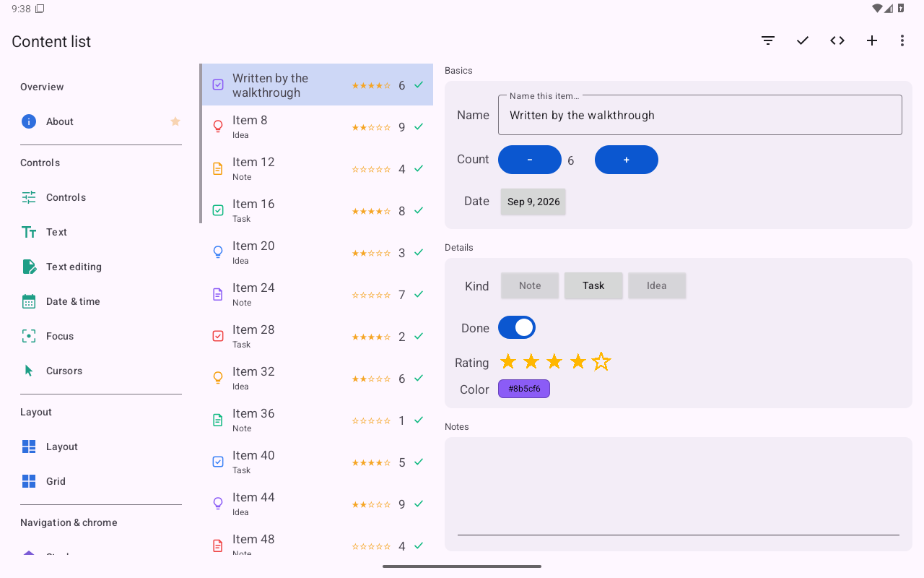The image size is (924, 578).
Task: Click the red task icon of Item 28
Action: pyautogui.click(x=218, y=336)
